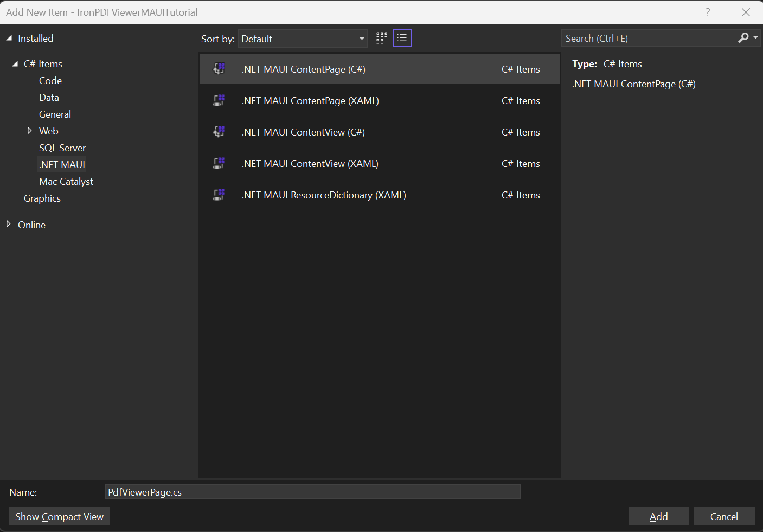Select .NET MAUI ContentView (XAML) template

pyautogui.click(x=380, y=163)
